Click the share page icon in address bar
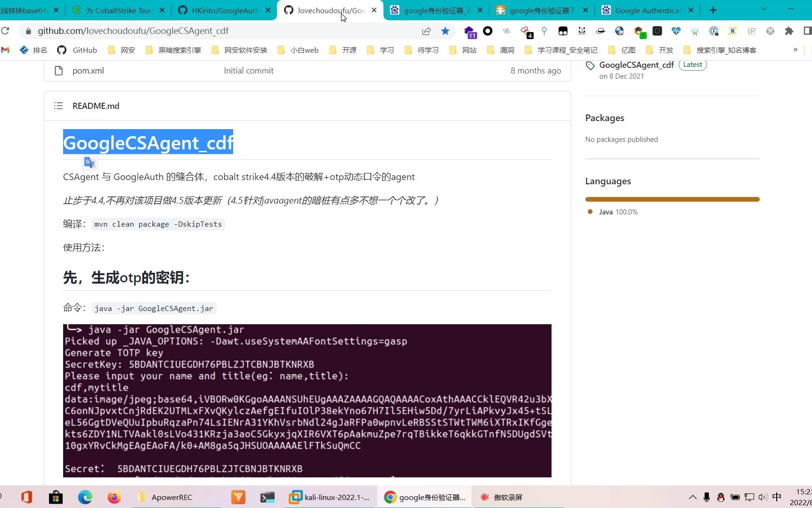 (x=426, y=31)
